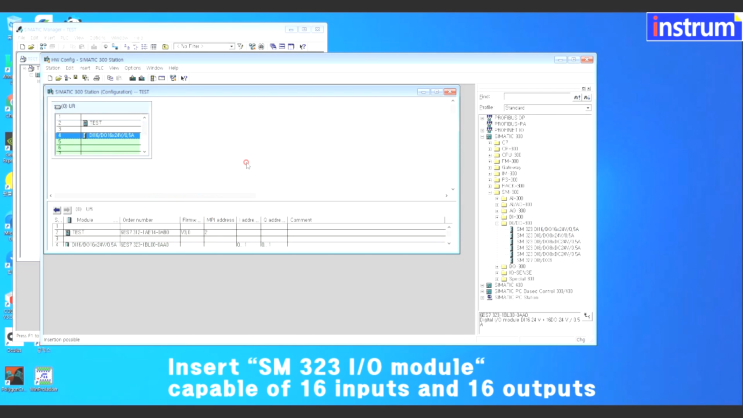Expand SIMATIC 400 catalog node
This screenshot has height=418, width=743.
(483, 285)
